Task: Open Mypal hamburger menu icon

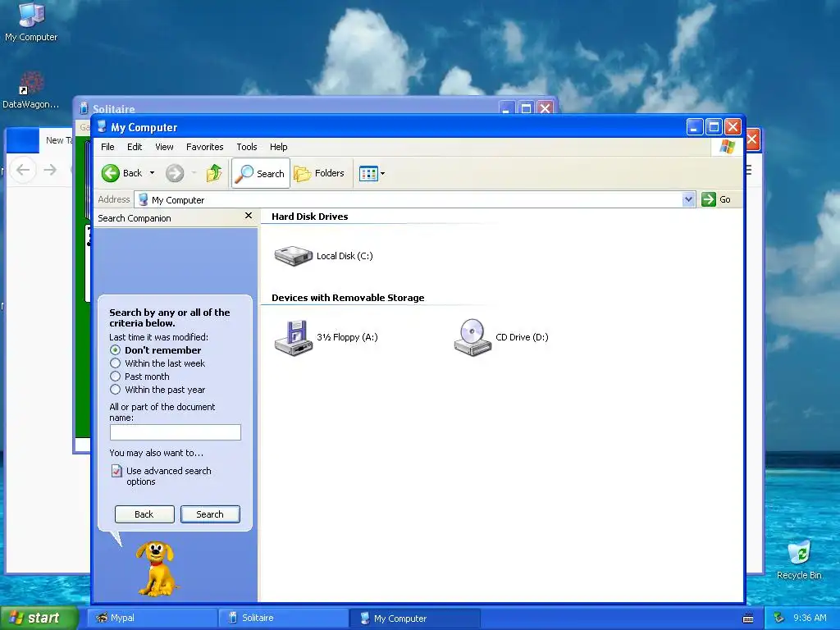Action: 749,171
